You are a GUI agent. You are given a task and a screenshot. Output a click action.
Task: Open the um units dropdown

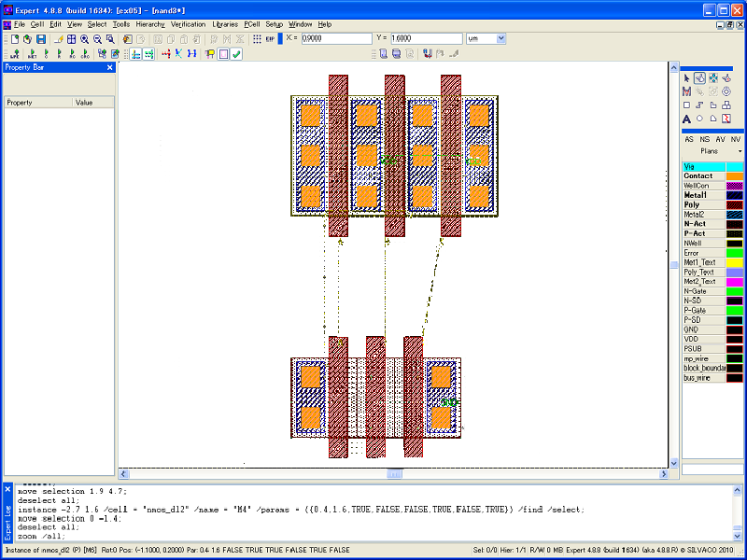[x=500, y=38]
